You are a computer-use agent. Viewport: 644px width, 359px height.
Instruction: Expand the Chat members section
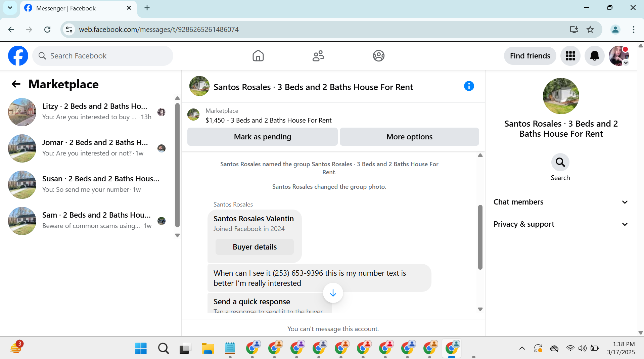pos(560,202)
